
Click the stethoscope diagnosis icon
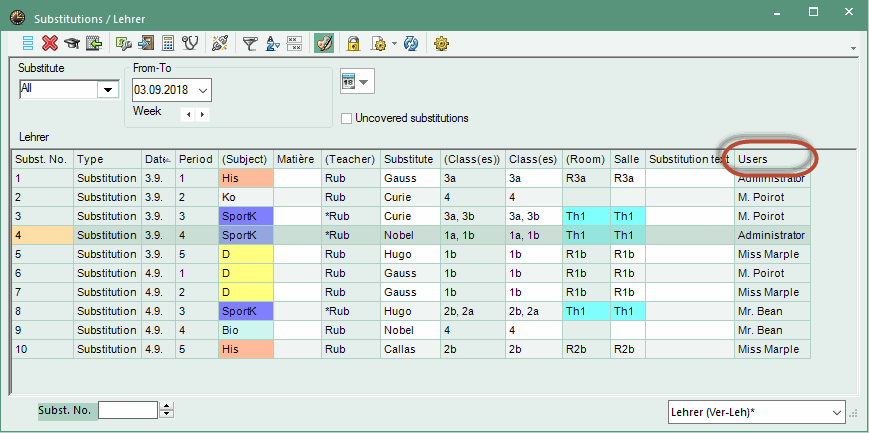tap(190, 43)
